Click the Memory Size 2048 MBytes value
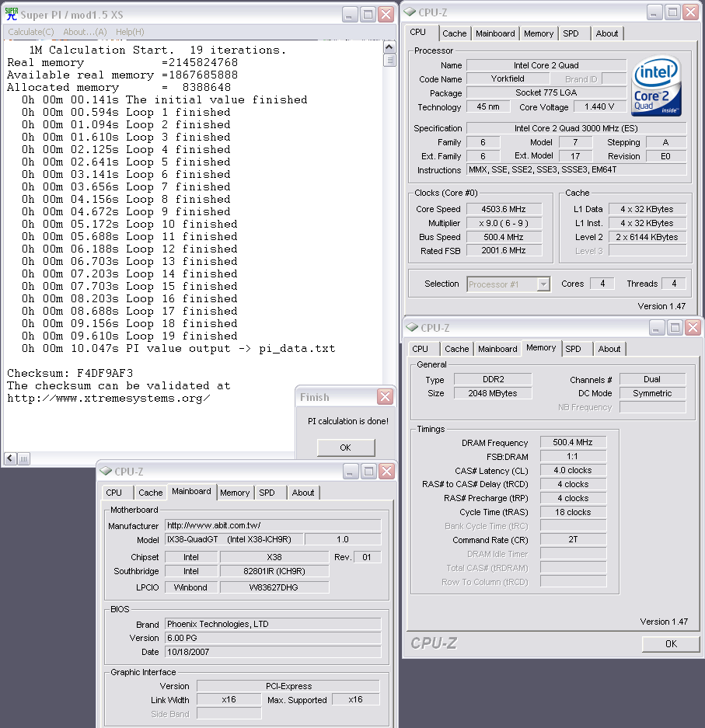 [493, 393]
